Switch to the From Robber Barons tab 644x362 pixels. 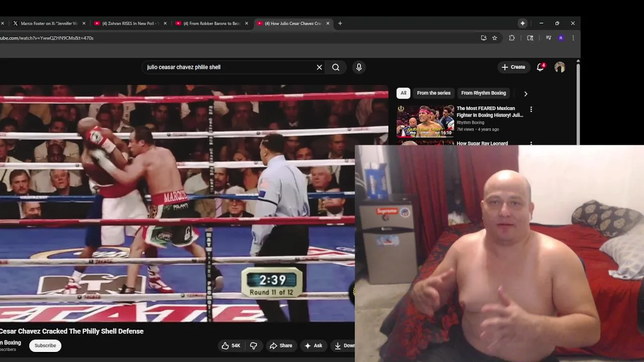pos(212,23)
